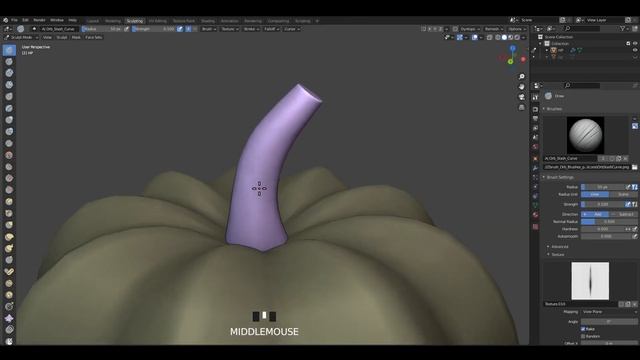The height and width of the screenshot is (360, 640).
Task: Click the brush preview sphere thumbnail
Action: [586, 136]
